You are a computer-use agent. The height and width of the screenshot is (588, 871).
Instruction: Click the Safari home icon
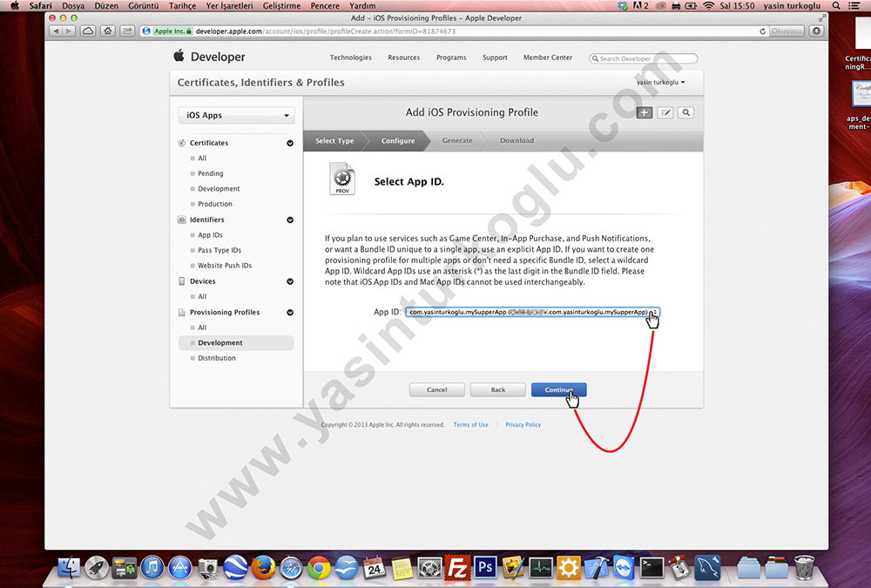108,31
